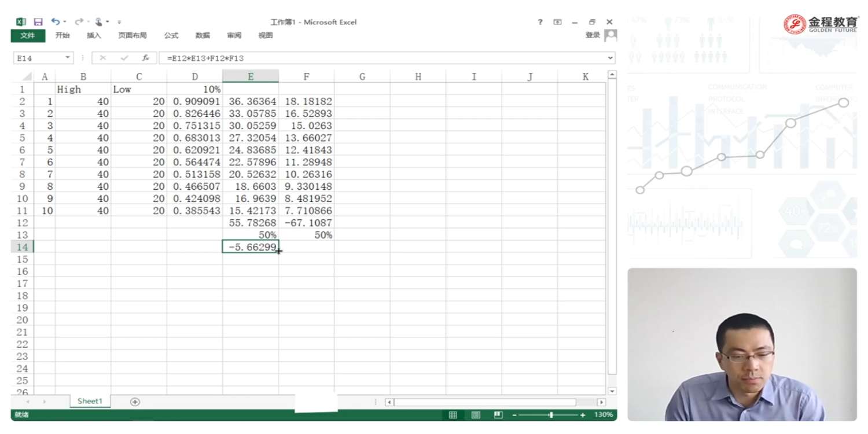Click the vertical scrollbar down arrow
The height and width of the screenshot is (434, 868).
612,391
